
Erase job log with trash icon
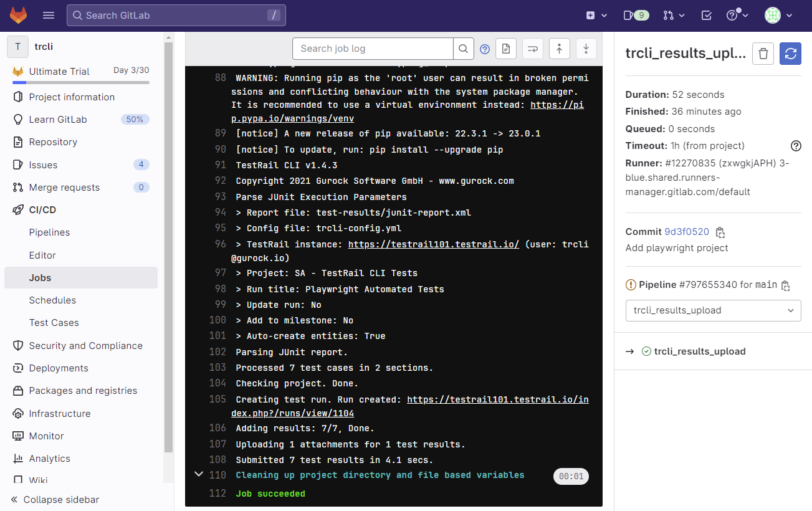click(763, 54)
